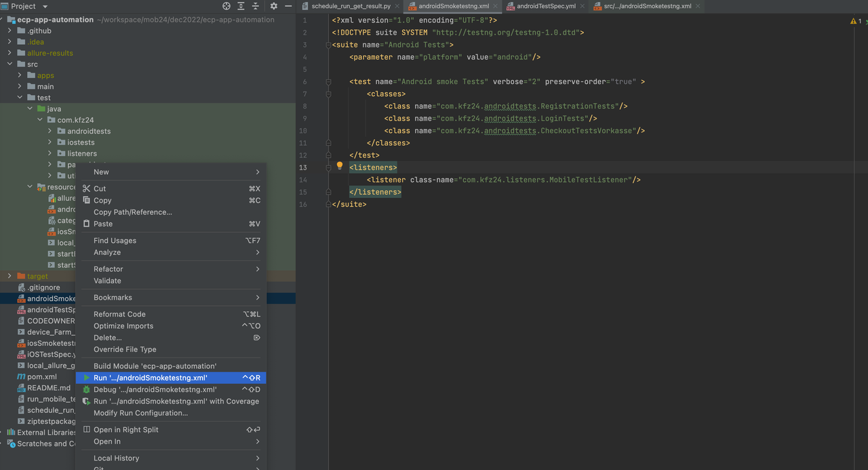Choose Reformat Code

pyautogui.click(x=171, y=315)
